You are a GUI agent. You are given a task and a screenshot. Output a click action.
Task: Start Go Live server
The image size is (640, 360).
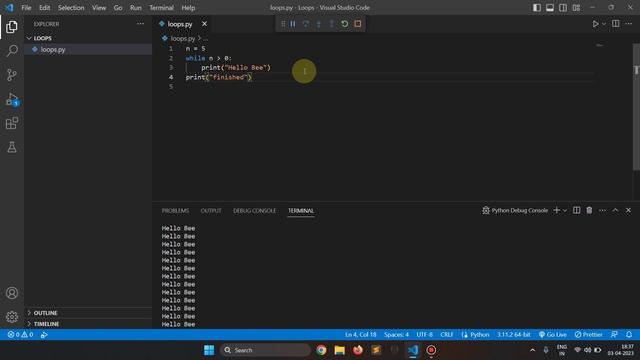(553, 335)
